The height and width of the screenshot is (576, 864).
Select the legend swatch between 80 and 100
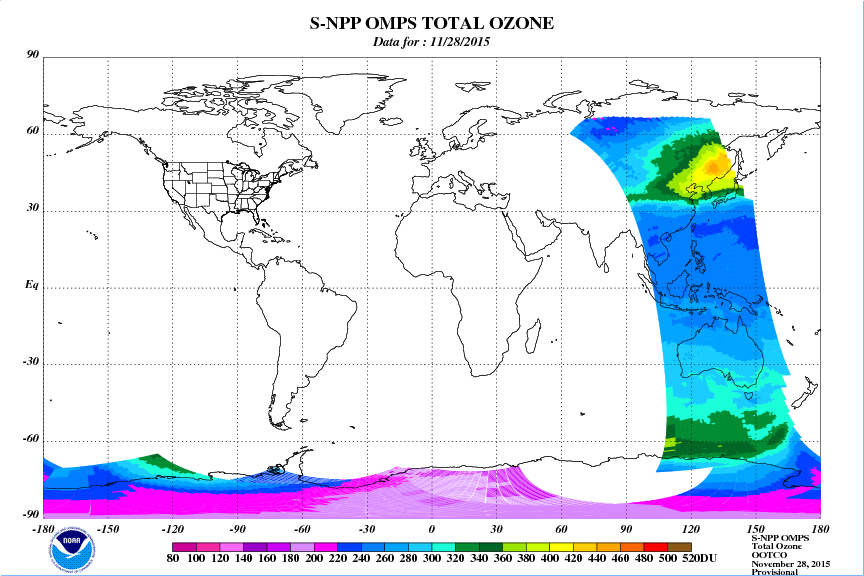[184, 547]
